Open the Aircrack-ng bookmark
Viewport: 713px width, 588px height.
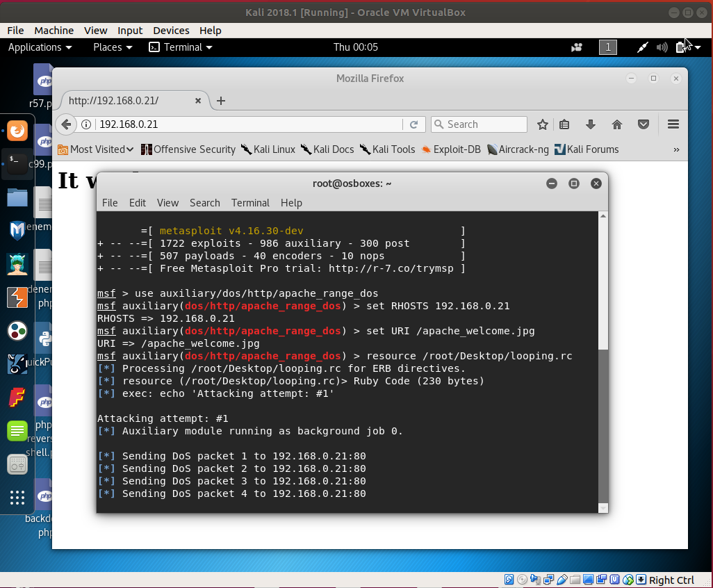[x=518, y=149]
